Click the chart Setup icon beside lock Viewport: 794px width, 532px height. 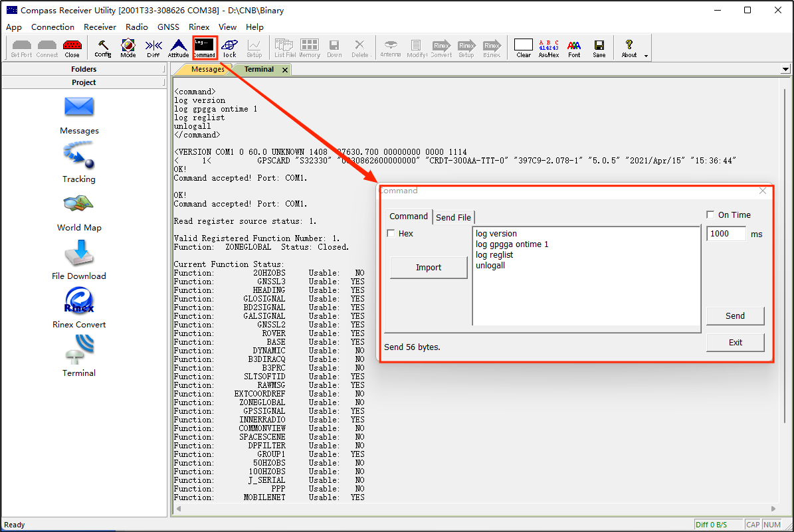pos(254,48)
